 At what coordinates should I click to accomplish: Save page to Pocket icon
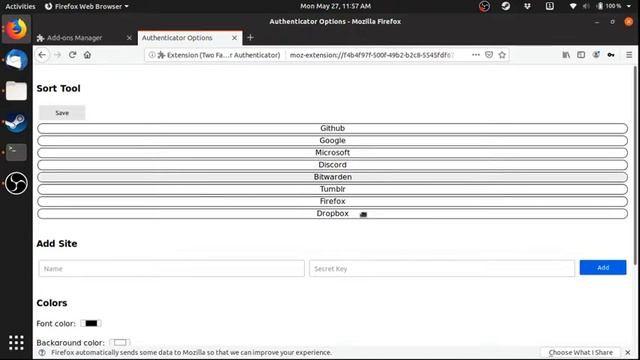pyautogui.click(x=489, y=55)
